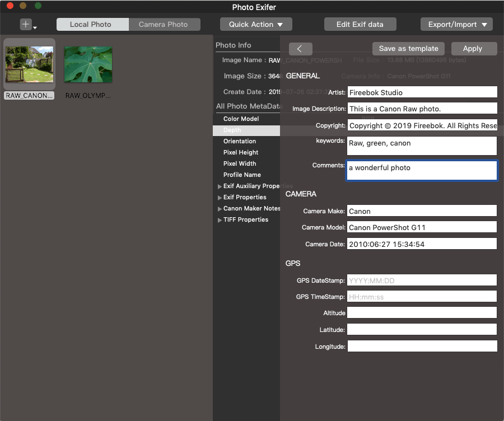
Task: Click the GENERAL section heading
Action: point(303,76)
